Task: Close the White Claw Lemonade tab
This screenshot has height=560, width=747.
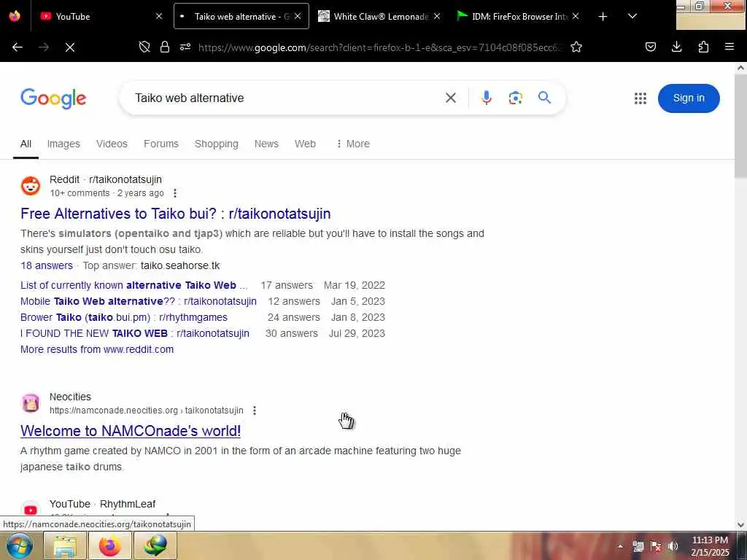Action: (437, 16)
